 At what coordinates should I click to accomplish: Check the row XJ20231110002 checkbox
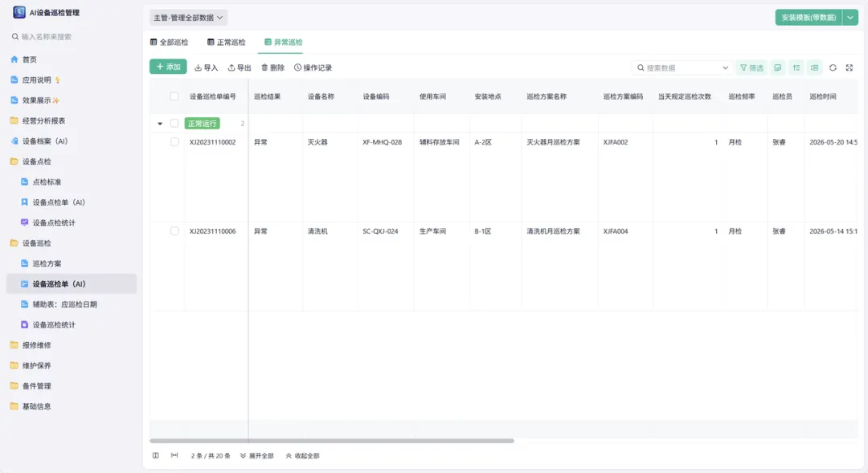click(x=174, y=142)
